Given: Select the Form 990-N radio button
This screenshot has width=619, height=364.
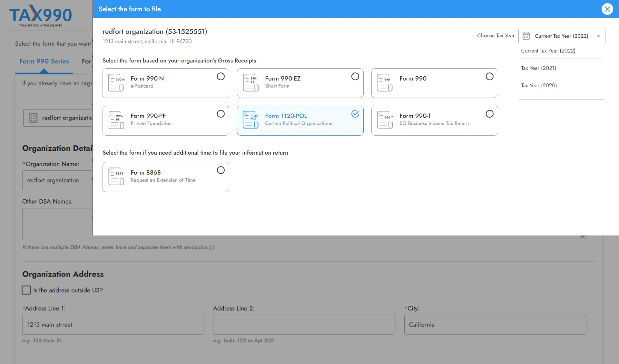Looking at the screenshot, I should pos(221,76).
